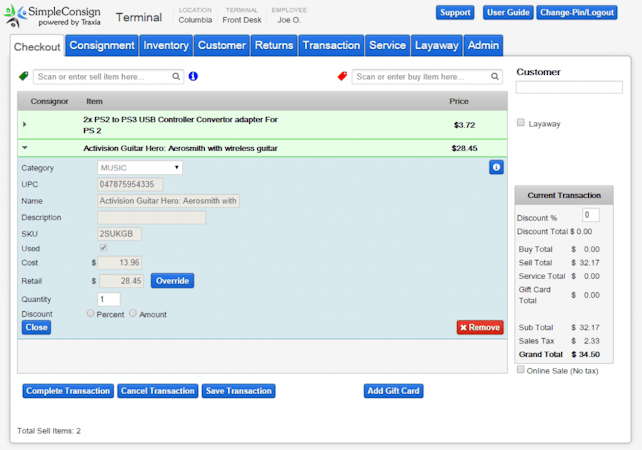Toggle the Used checkbox
642x450 pixels.
coord(103,248)
